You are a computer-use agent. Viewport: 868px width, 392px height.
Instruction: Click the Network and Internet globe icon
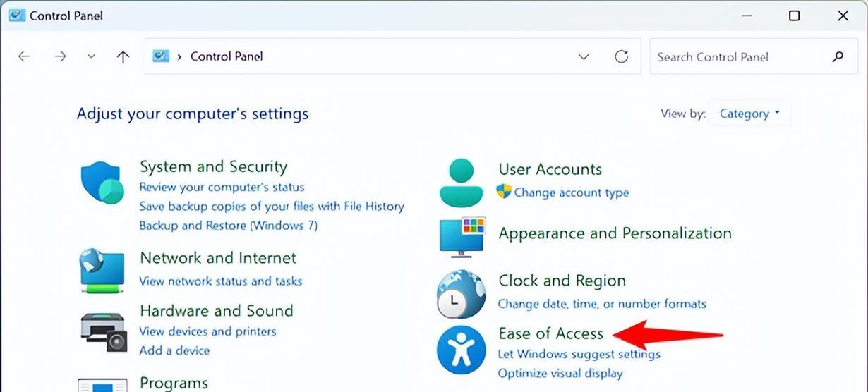tap(103, 270)
